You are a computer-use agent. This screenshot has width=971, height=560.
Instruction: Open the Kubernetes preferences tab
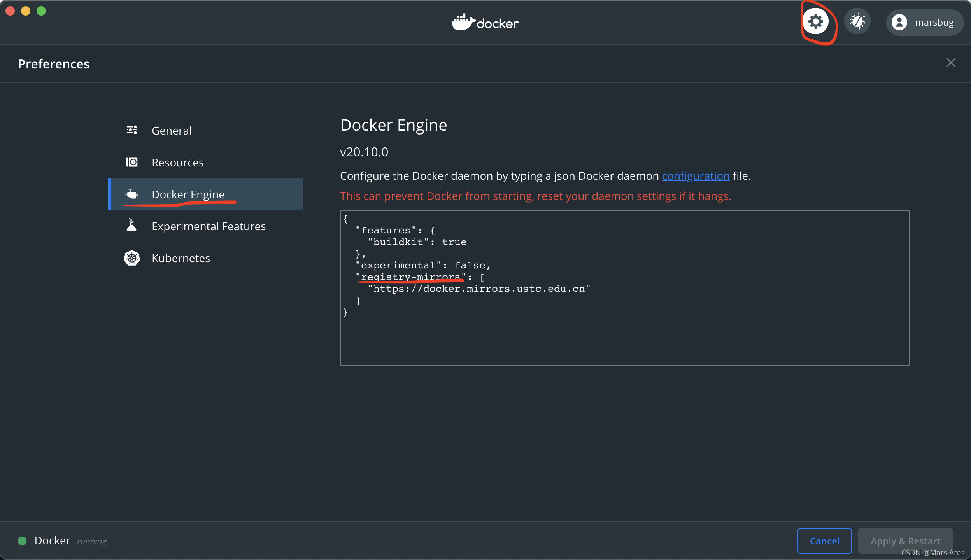point(205,258)
